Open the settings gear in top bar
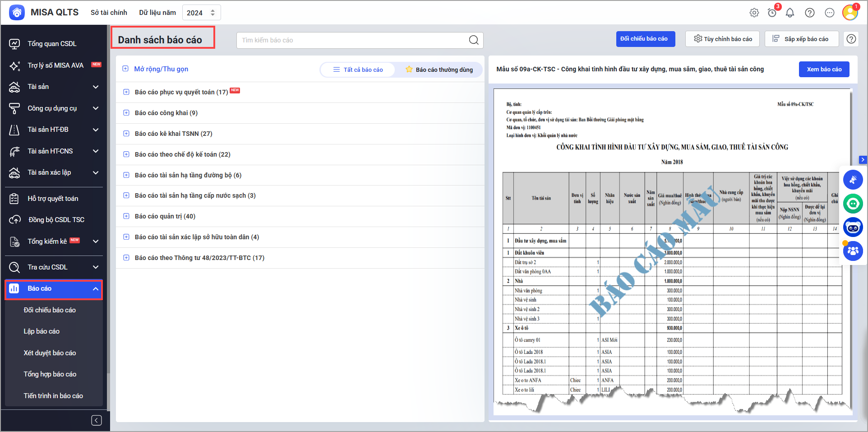Viewport: 868px width, 432px height. (754, 13)
